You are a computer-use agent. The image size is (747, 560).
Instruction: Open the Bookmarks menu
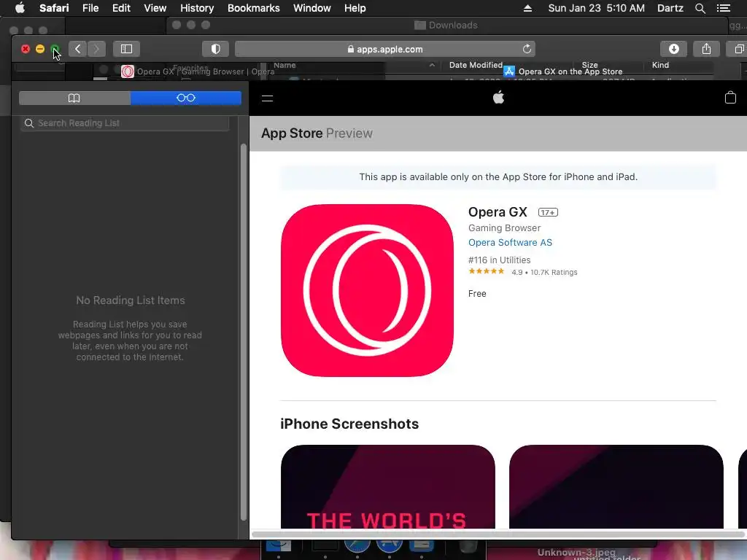[x=253, y=8]
